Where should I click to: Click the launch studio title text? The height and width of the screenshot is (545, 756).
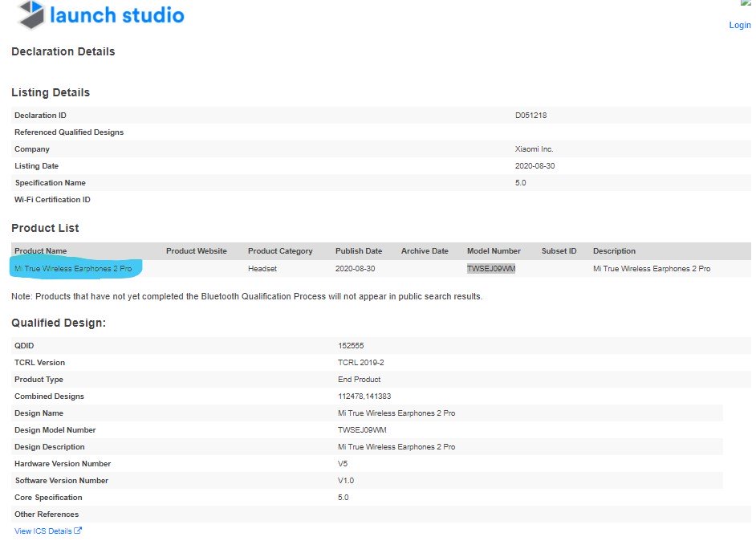[116, 14]
